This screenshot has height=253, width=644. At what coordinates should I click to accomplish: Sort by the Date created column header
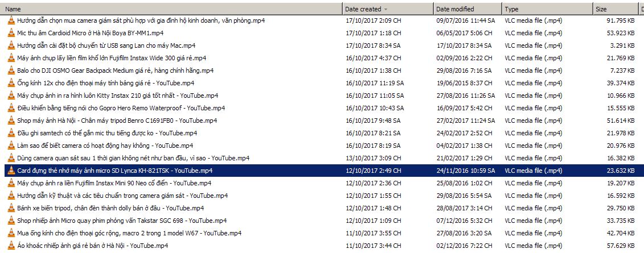pos(388,9)
